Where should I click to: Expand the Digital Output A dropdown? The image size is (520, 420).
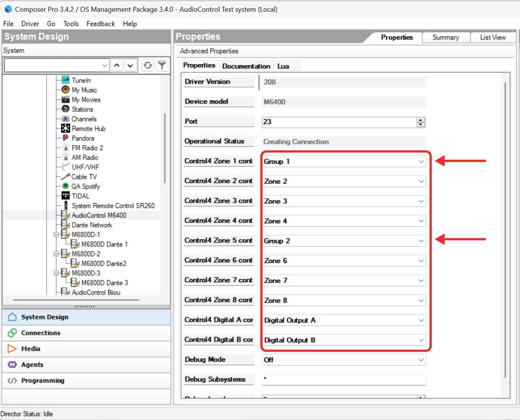pos(421,320)
